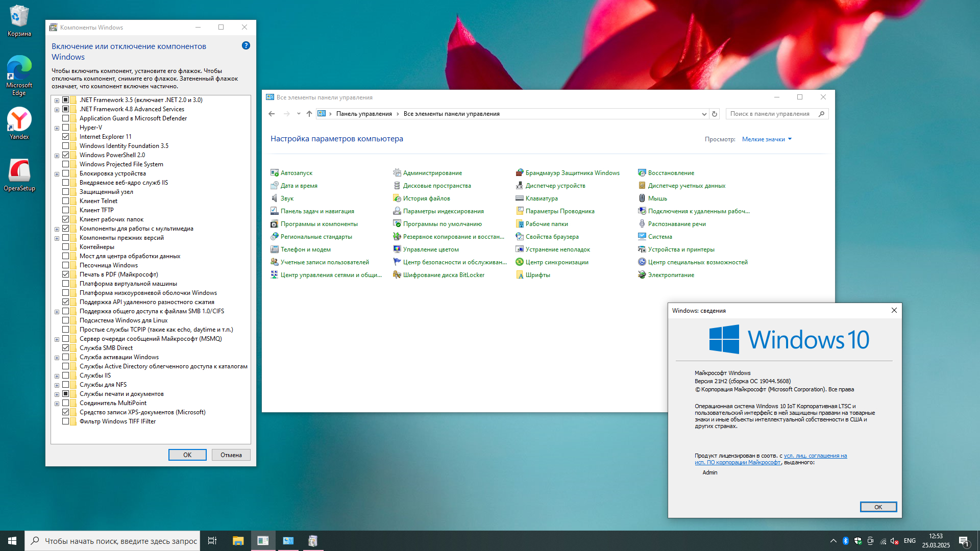Click Панель управления in the breadcrumb path
This screenshot has width=980, height=551.
(x=364, y=114)
